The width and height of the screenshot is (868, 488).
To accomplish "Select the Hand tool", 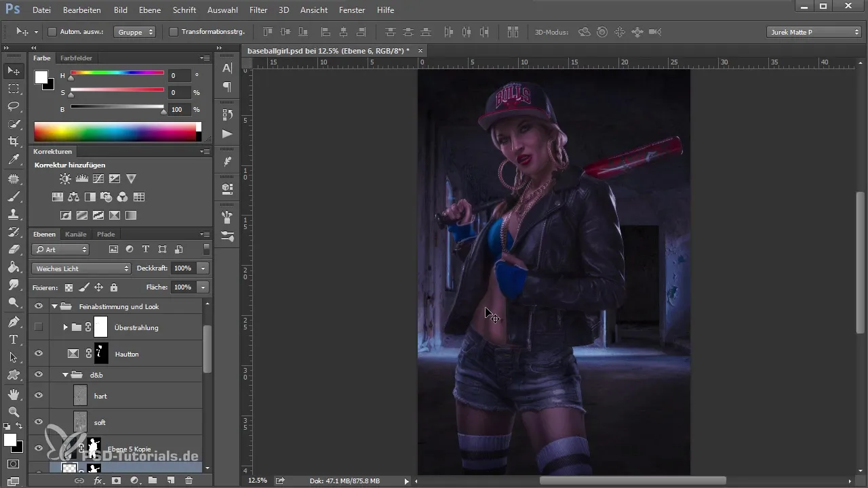I will click(14, 394).
